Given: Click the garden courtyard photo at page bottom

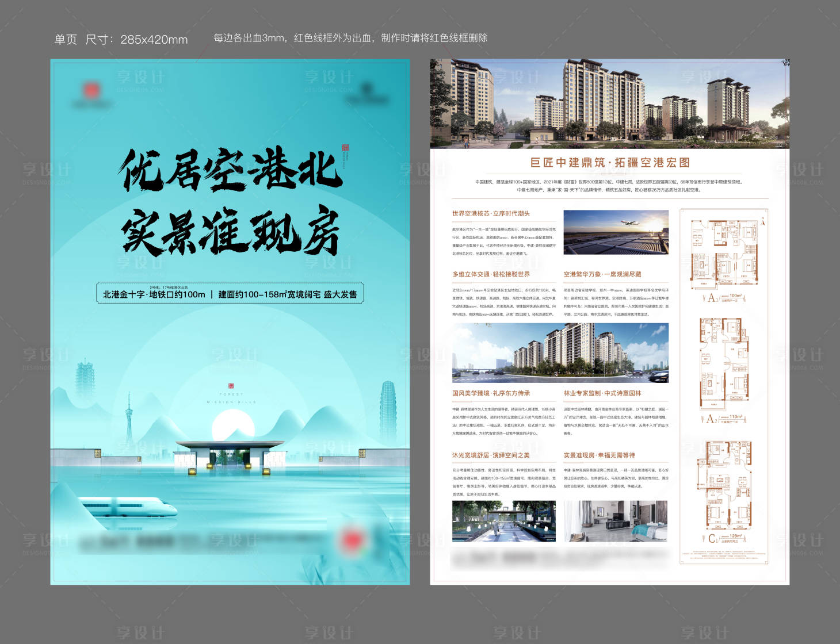Looking at the screenshot, I should point(504,521).
